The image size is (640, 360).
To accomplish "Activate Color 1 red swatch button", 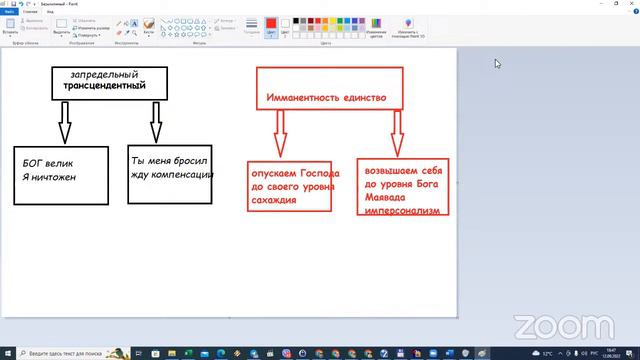I will [x=271, y=28].
